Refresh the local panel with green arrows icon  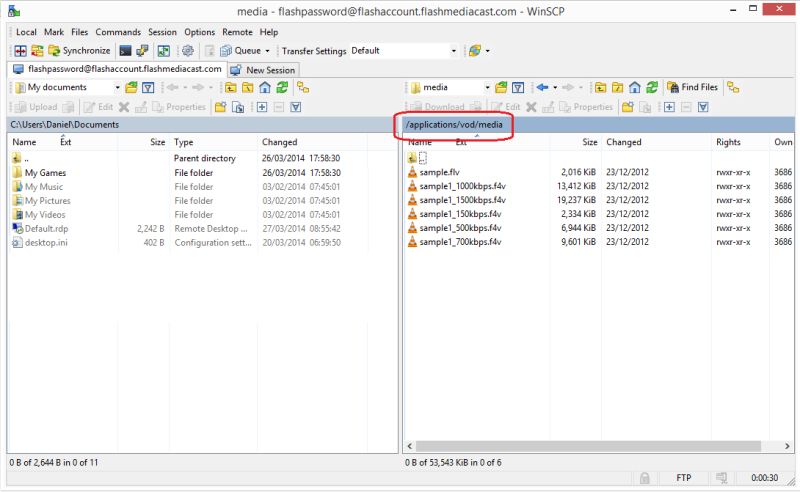(x=282, y=87)
